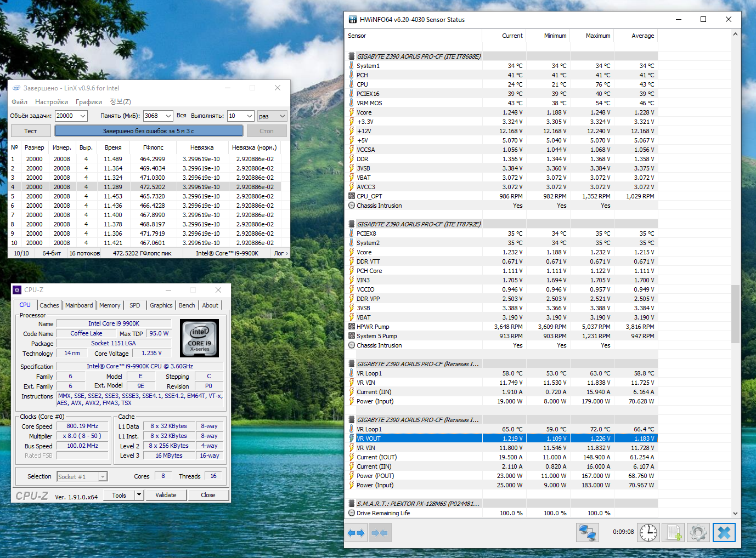Click the ГФлопс column header in LinX
This screenshot has height=558, width=756.
153,147
